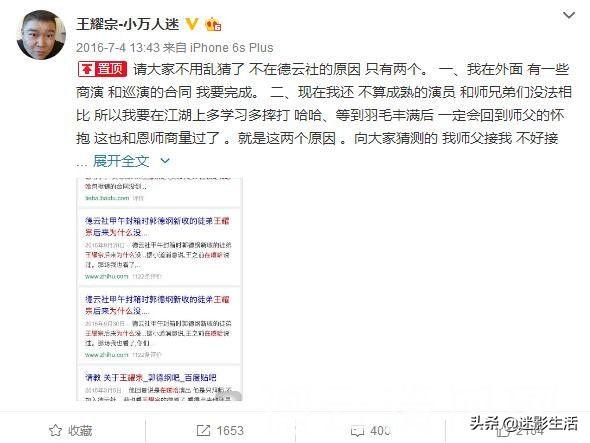Click the comment bubble icon
Viewport: 590px width, 443px height.
(x=357, y=431)
